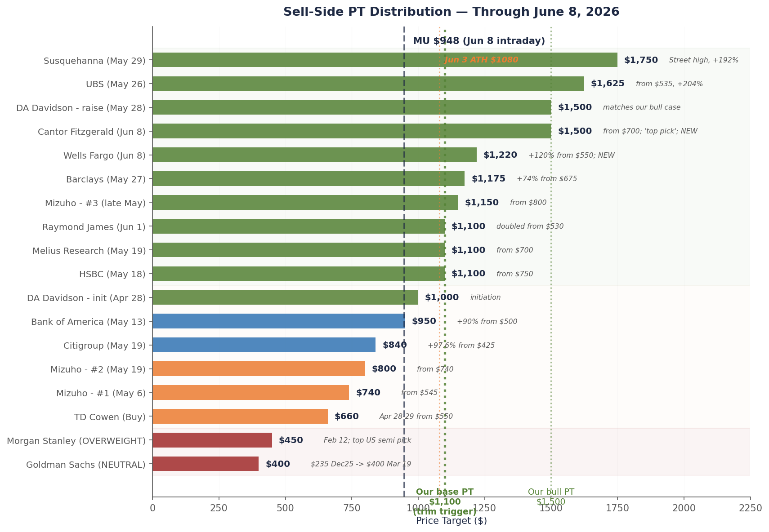Viewport: 769px width, 532px height.
Task: Click the 'Mizuho - #1 (May 6)' label
Action: click(101, 393)
